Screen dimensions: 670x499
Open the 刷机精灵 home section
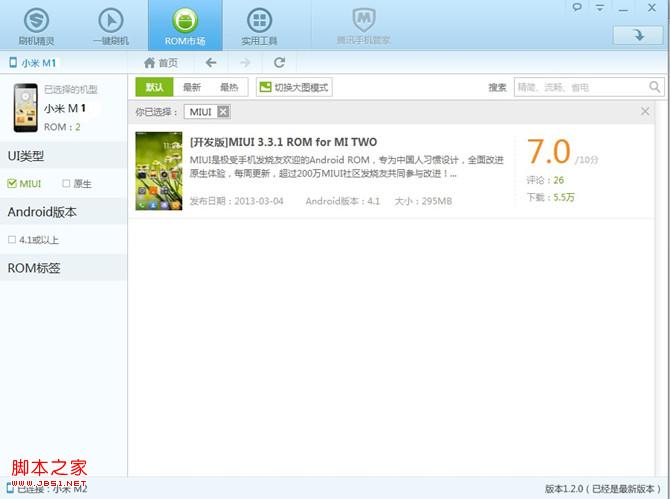tap(36, 26)
